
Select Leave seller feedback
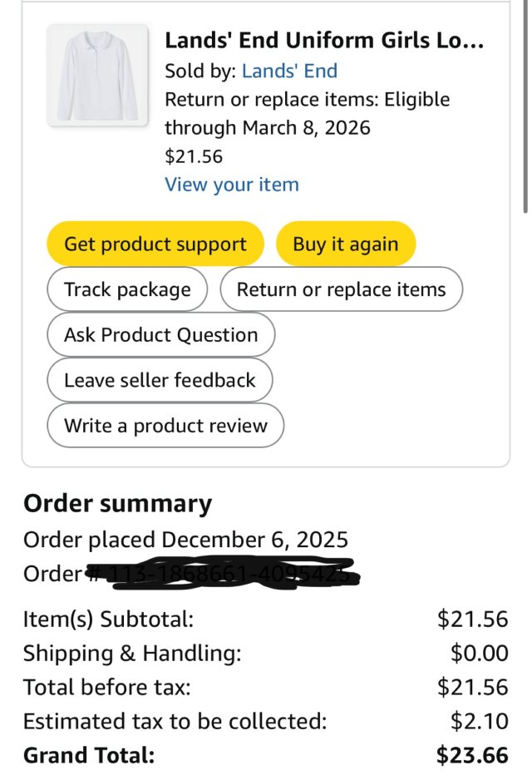coord(160,380)
